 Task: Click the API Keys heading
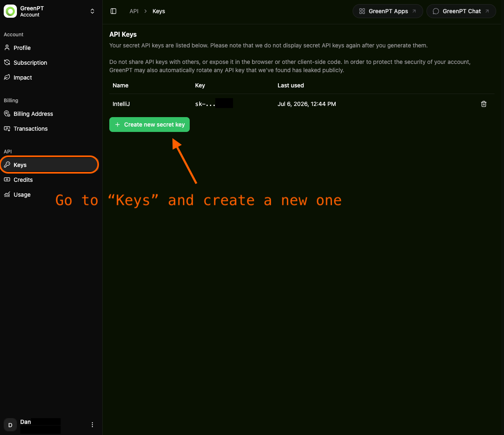click(123, 35)
